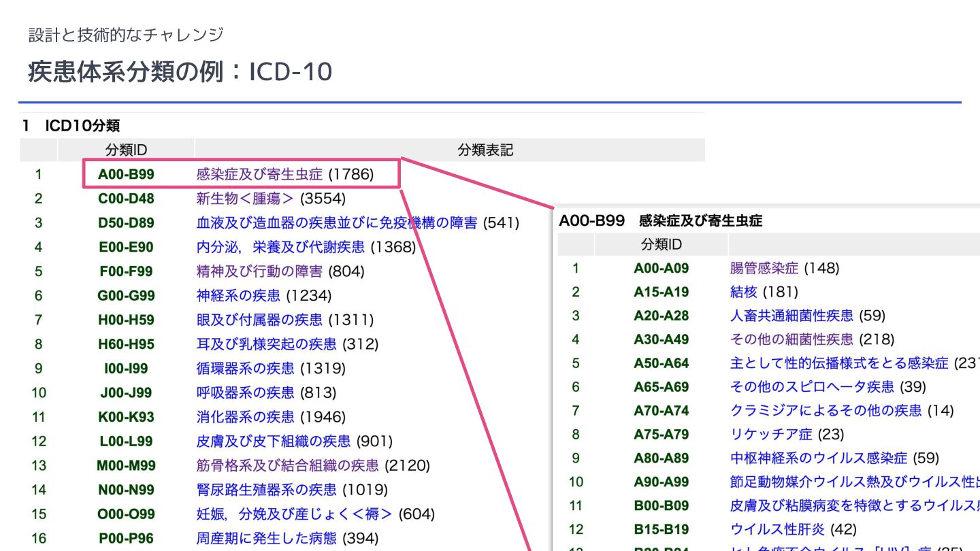
Task: Select sub-classification ID A30-A49
Action: pos(661,339)
